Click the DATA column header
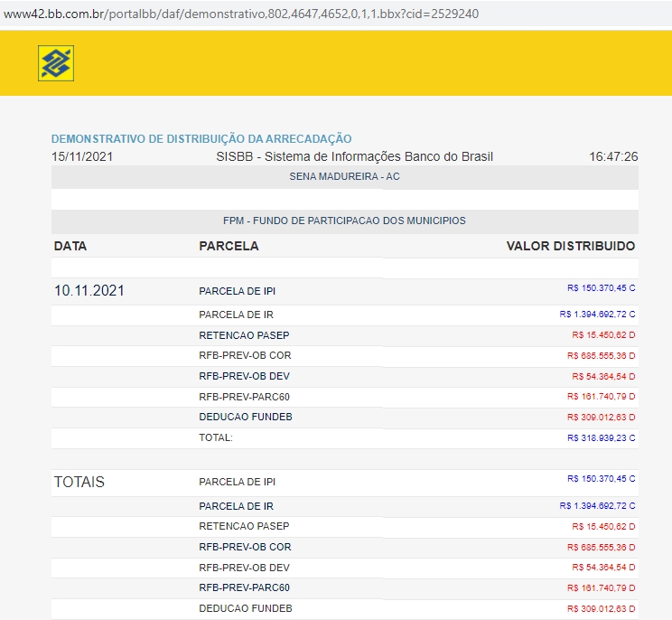This screenshot has height=620, width=672. (70, 246)
